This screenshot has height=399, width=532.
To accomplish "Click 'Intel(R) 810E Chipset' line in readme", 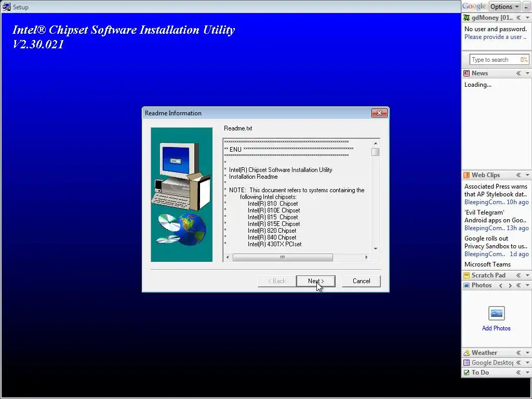I will point(274,210).
